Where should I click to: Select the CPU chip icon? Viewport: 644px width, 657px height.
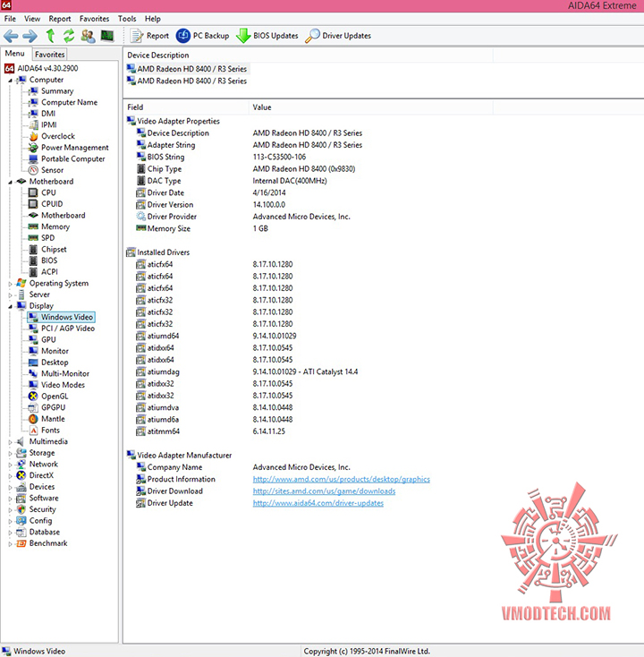click(x=33, y=192)
